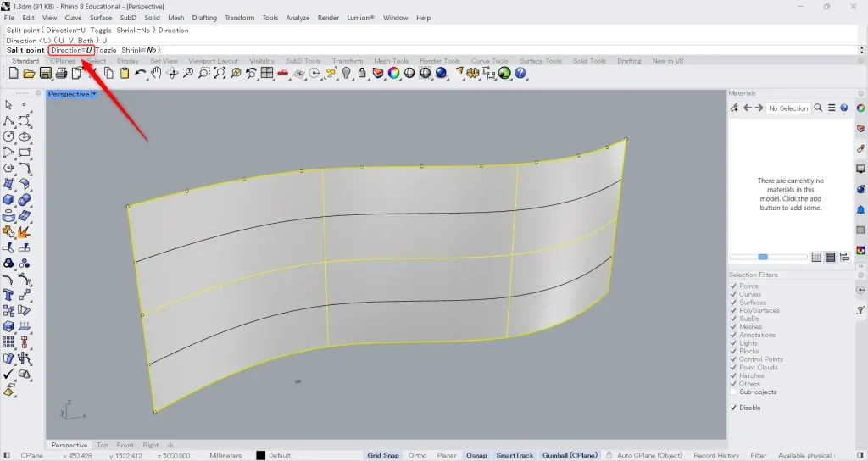This screenshot has height=461, width=868.
Task: Click the Explode icon in left sidebar
Action: 24,232
